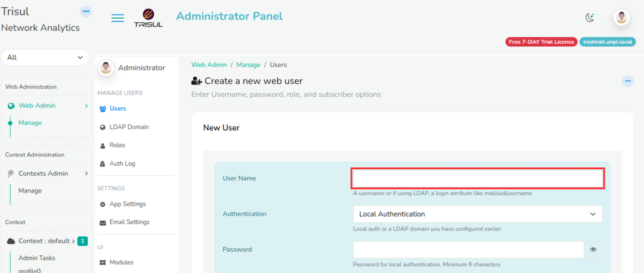Toggle the hamburger menu icon
The height and width of the screenshot is (273, 644).
[x=118, y=18]
